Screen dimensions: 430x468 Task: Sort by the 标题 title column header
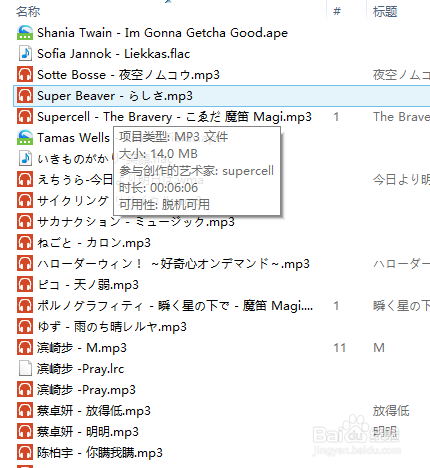pyautogui.click(x=385, y=12)
